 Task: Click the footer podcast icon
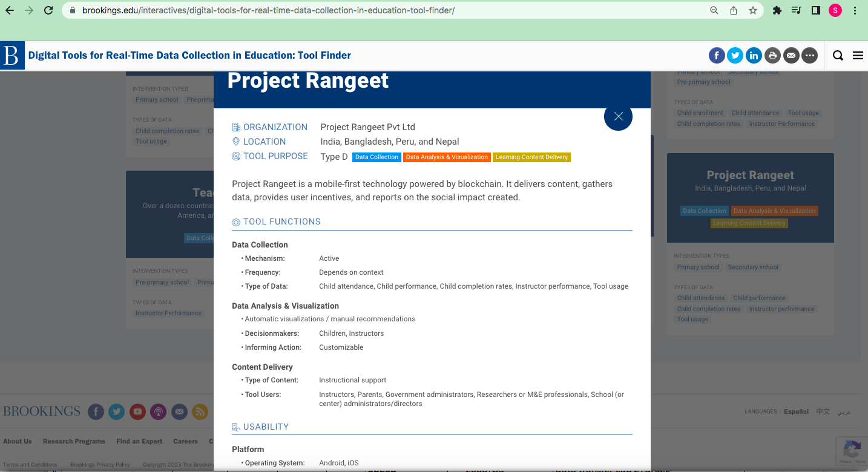tap(158, 412)
